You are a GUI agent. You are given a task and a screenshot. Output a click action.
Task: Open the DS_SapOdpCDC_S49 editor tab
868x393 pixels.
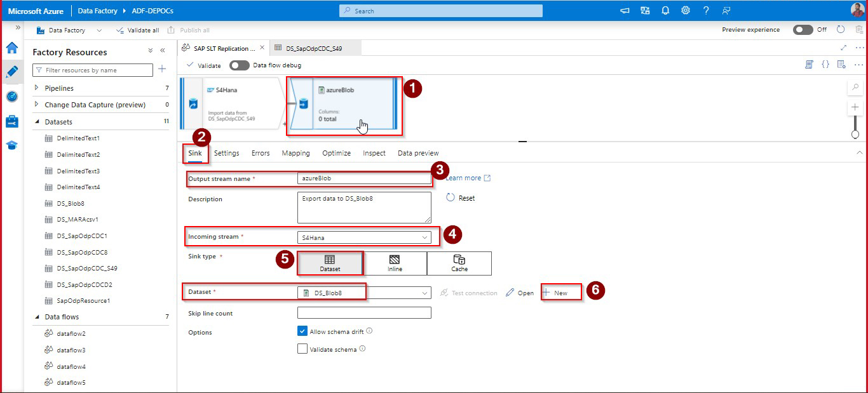click(315, 48)
